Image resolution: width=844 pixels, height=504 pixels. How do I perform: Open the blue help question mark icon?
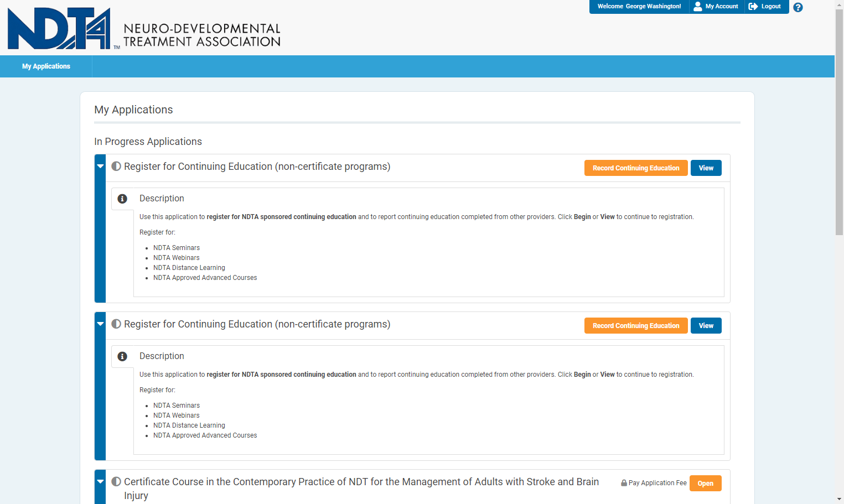pos(798,7)
